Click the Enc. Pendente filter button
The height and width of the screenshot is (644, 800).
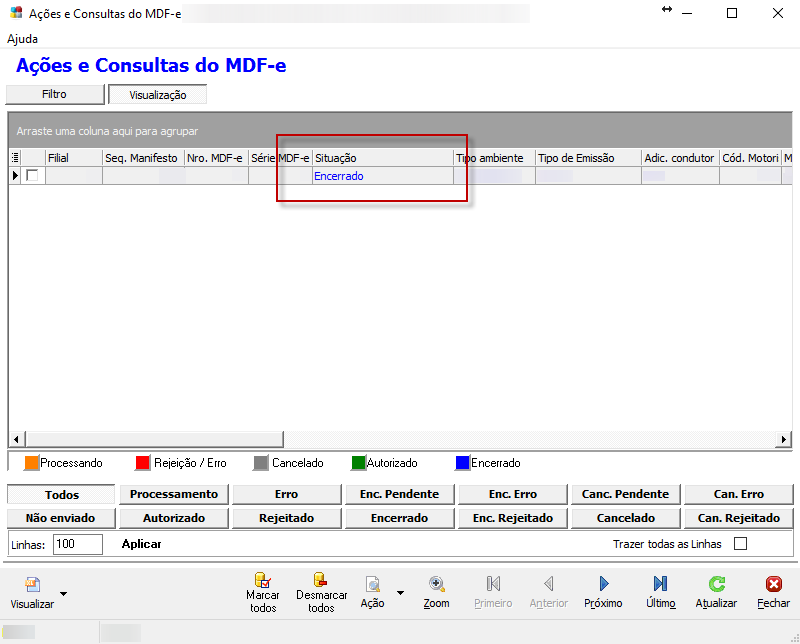point(400,494)
